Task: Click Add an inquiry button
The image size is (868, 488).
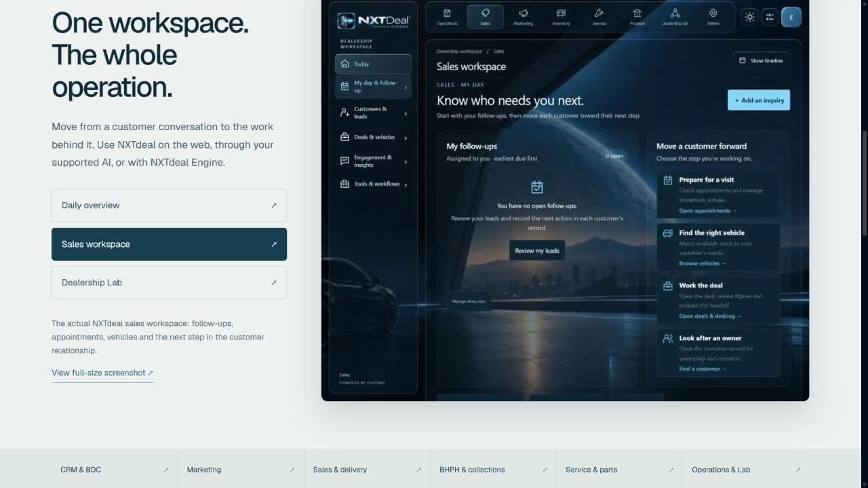Action: tap(759, 100)
